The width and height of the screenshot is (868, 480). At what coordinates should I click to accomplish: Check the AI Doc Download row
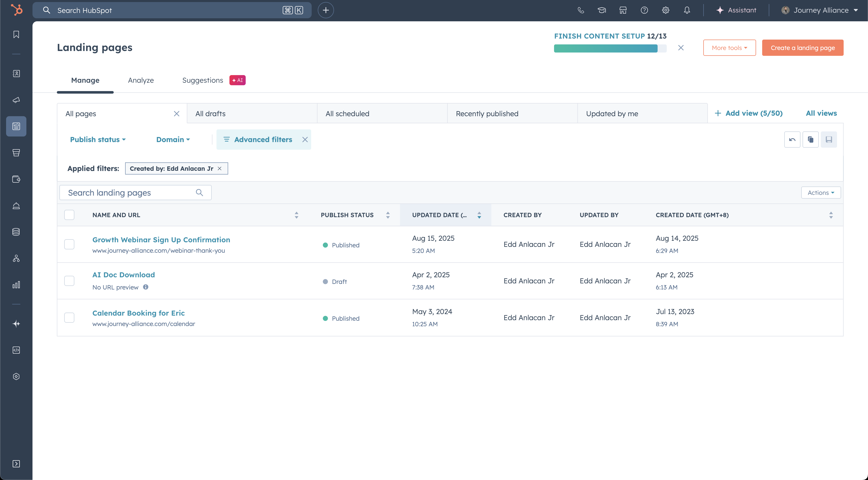[x=69, y=281]
